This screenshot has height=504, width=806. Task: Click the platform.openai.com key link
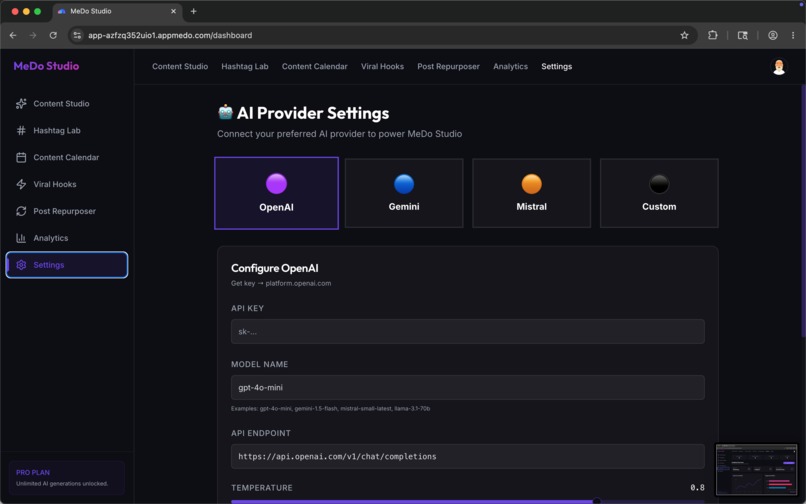pyautogui.click(x=298, y=283)
